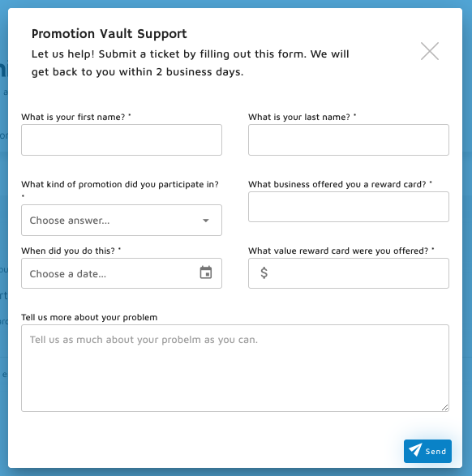The image size is (472, 476).
Task: Focus the first name input field
Action: click(x=122, y=140)
